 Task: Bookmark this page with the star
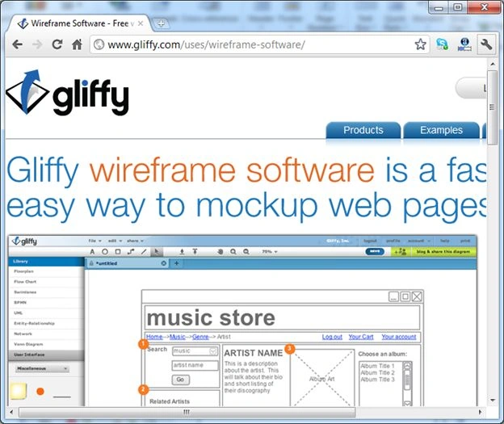[x=421, y=44]
